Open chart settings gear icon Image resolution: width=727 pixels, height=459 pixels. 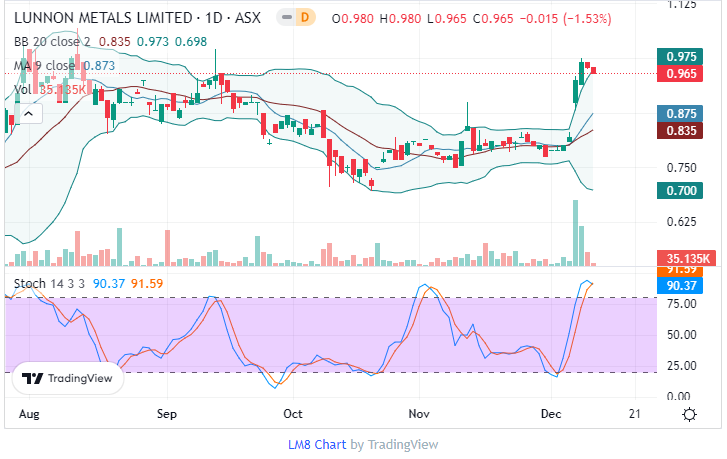(x=689, y=414)
